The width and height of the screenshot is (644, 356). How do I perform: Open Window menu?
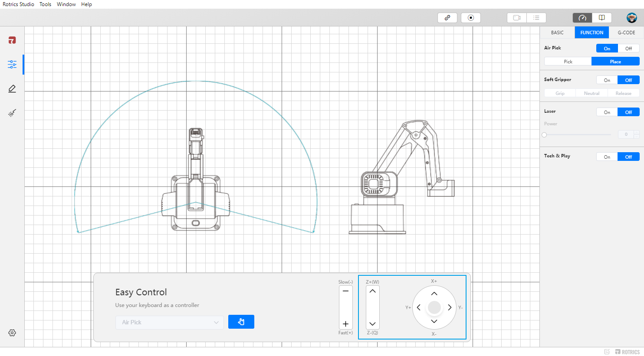pyautogui.click(x=66, y=4)
